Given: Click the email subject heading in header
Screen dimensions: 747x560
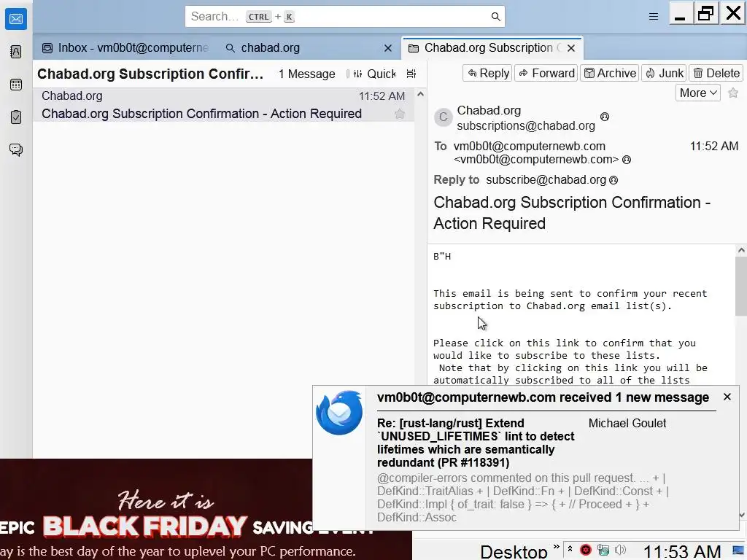Looking at the screenshot, I should pyautogui.click(x=572, y=213).
